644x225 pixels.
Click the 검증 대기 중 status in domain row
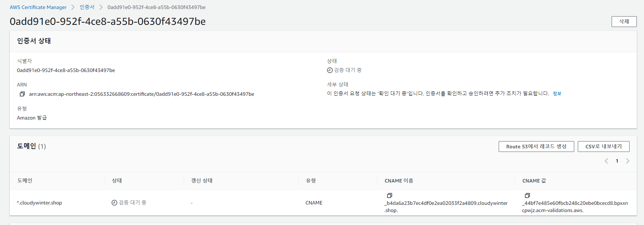(132, 203)
